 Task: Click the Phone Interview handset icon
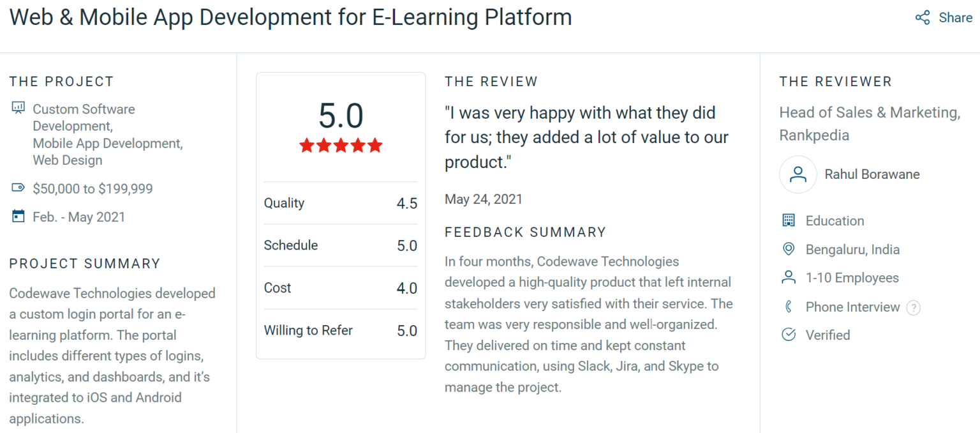point(789,307)
